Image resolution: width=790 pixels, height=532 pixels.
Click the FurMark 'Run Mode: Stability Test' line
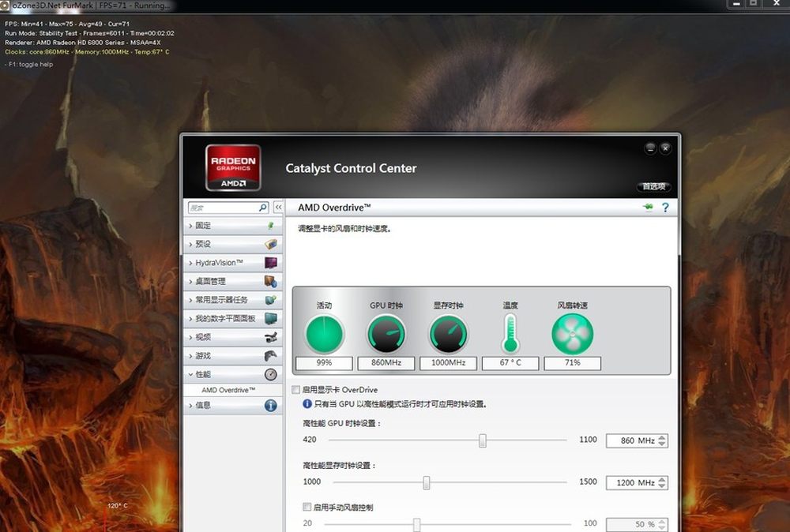click(x=90, y=33)
